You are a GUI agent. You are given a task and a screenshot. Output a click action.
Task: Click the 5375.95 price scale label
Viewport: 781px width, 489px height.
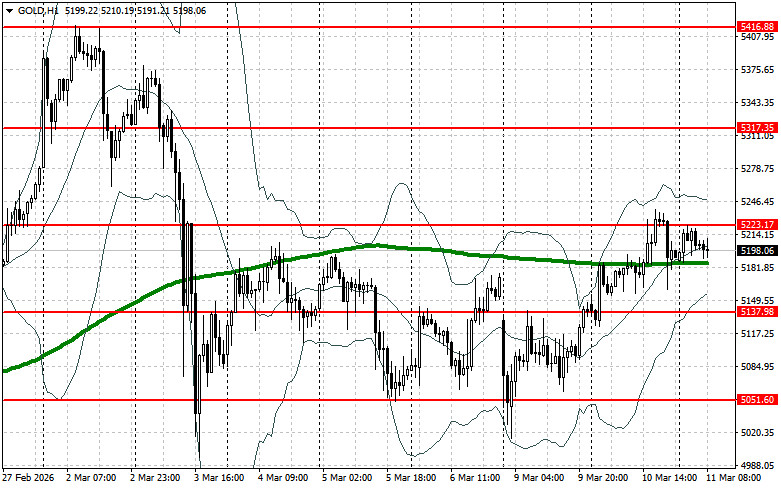pos(755,70)
